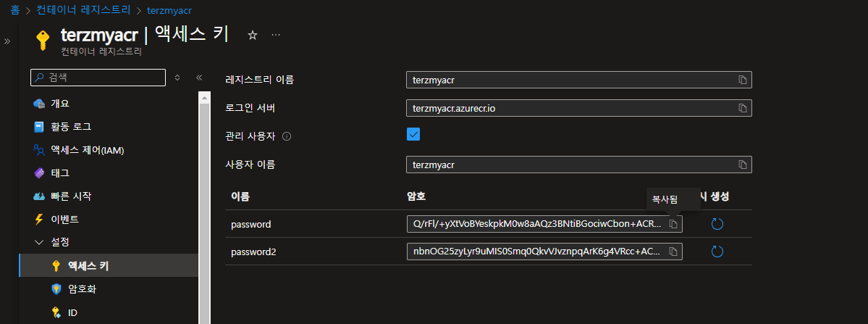Image resolution: width=868 pixels, height=324 pixels.
Task: Copy the password key value
Action: [x=673, y=224]
